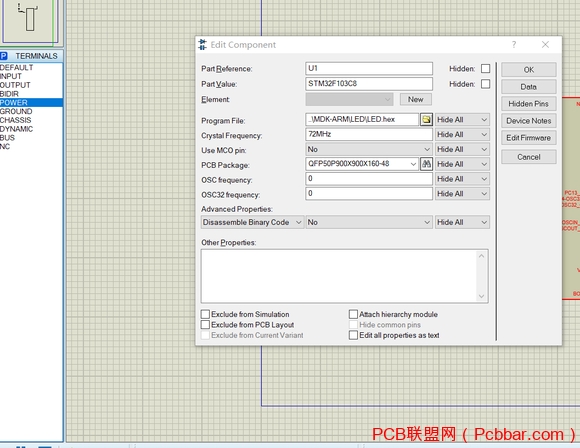Open Use MCO pin Hide All dropdown

(462, 149)
